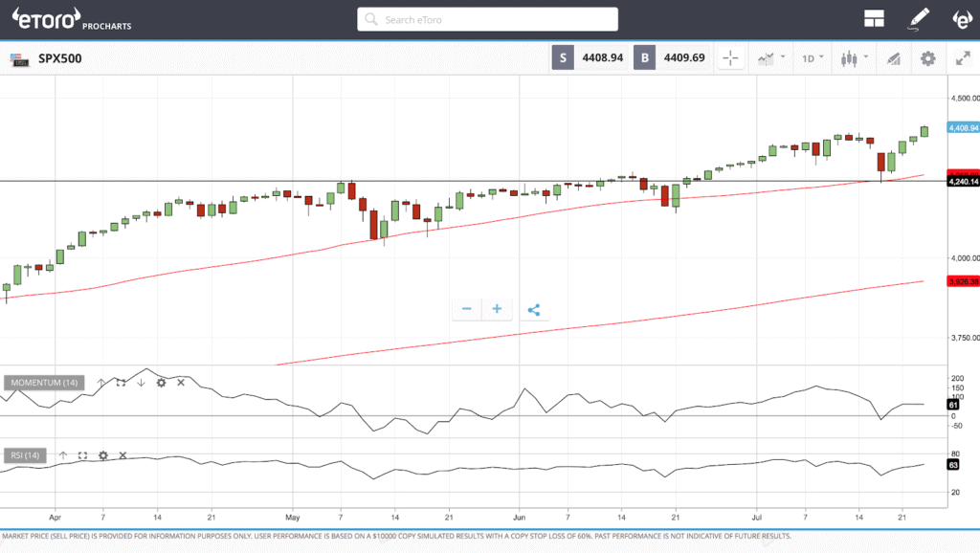The image size is (980, 553).
Task: Click the May date axis label
Action: pos(293,518)
